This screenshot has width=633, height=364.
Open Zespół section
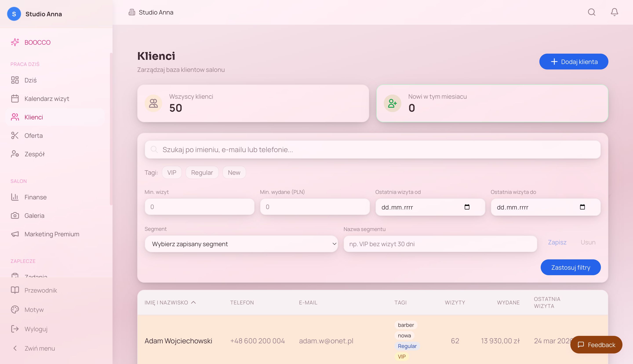point(55,154)
